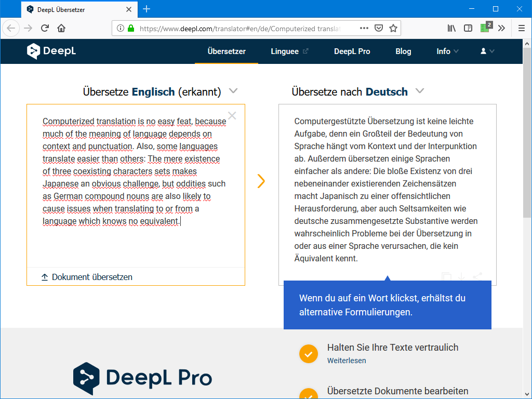Clear the source text with X
This screenshot has width=532, height=399.
pos(232,116)
